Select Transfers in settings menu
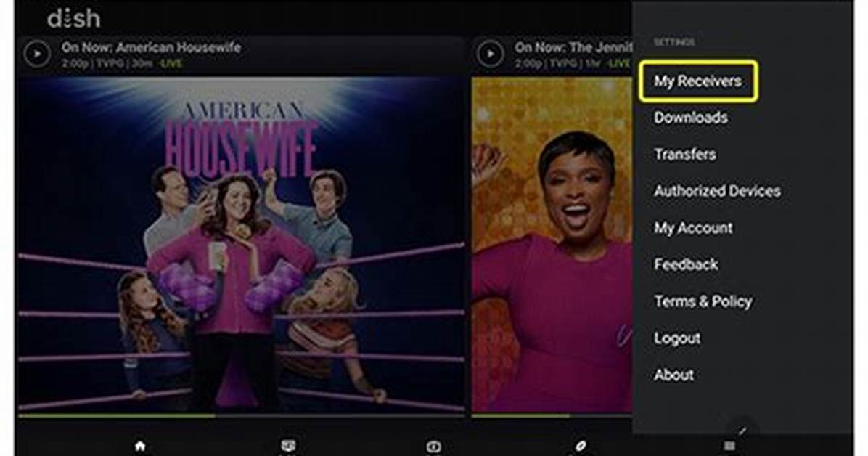This screenshot has height=456, width=868. point(685,154)
